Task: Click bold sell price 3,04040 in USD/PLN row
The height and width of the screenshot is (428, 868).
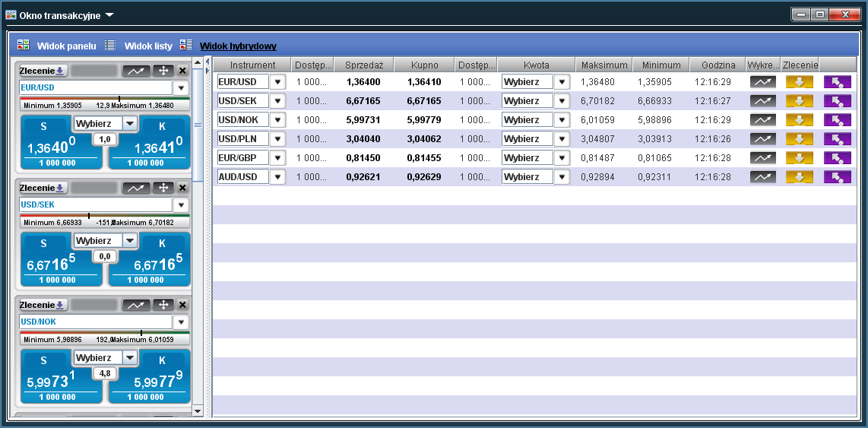Action: pyautogui.click(x=363, y=139)
